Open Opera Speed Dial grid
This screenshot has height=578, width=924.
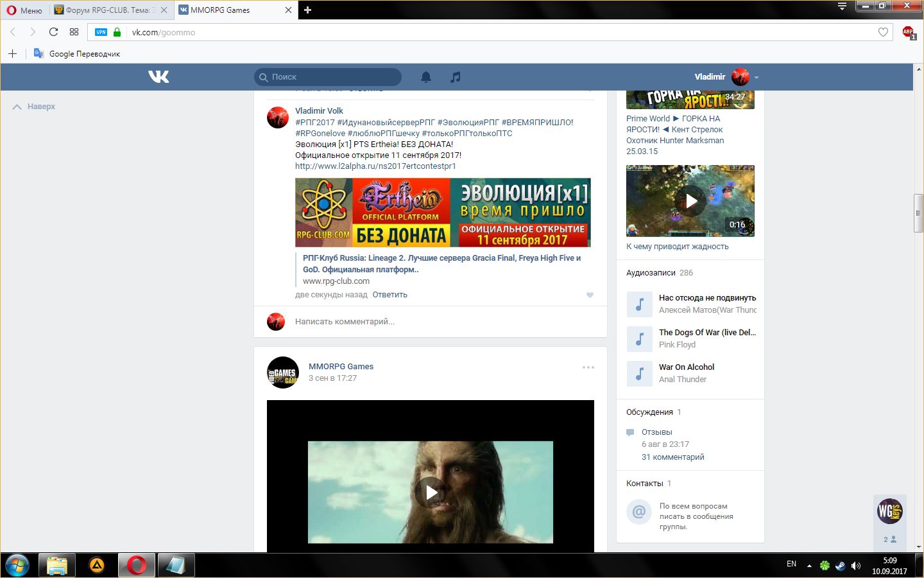pos(74,32)
